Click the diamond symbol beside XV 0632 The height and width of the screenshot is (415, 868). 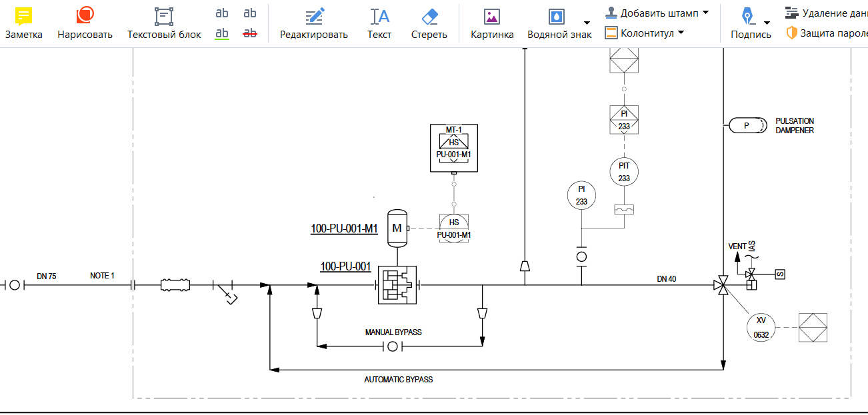pyautogui.click(x=812, y=327)
